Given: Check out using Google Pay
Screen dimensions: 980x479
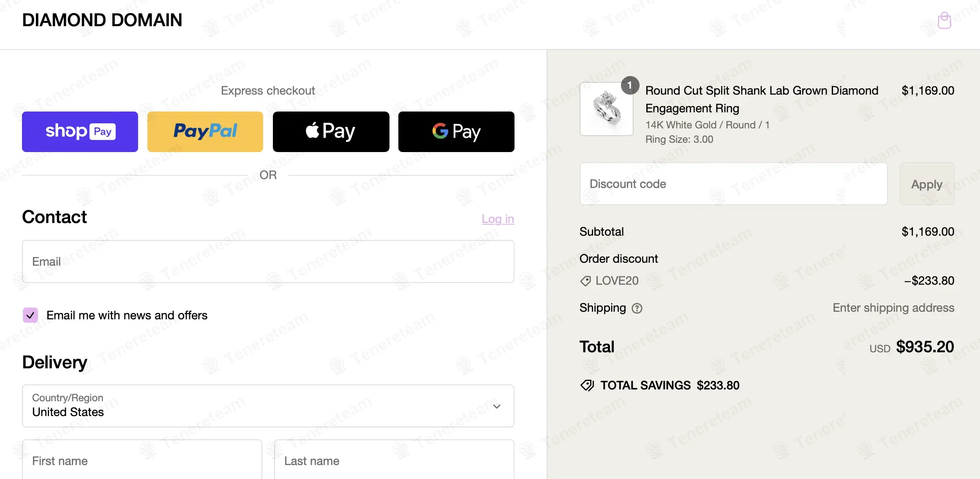Looking at the screenshot, I should coord(456,132).
